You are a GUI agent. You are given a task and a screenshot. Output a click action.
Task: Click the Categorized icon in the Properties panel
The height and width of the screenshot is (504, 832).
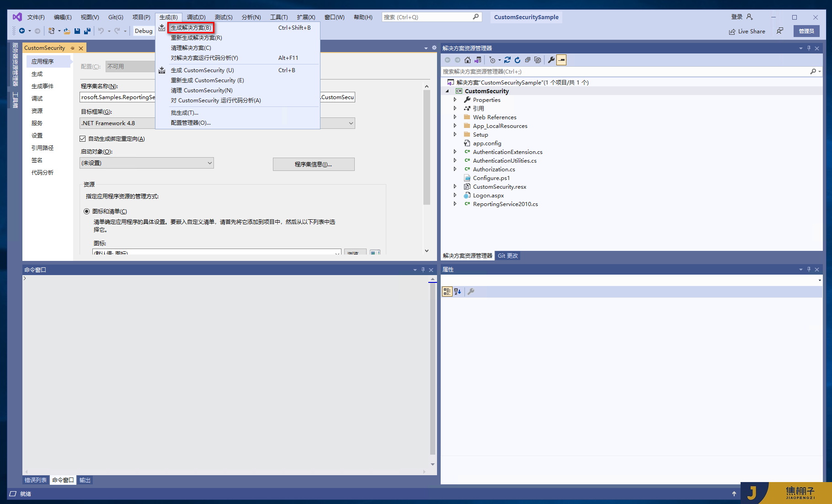[447, 292]
